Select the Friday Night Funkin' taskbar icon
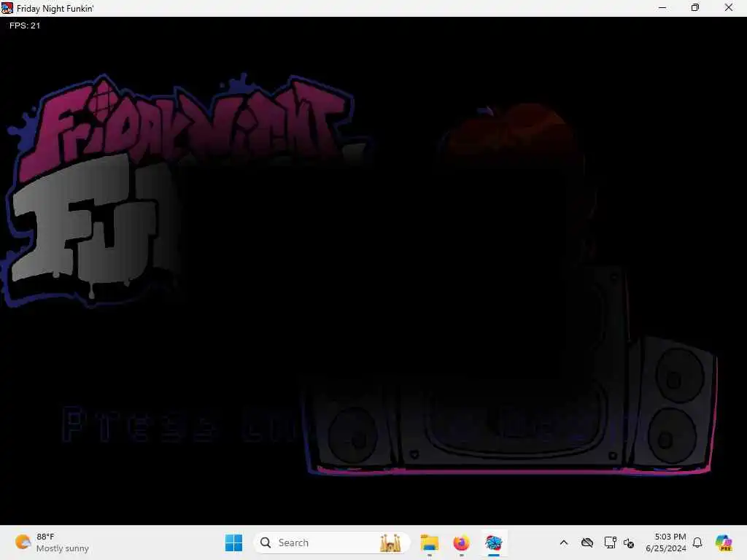 pyautogui.click(x=494, y=542)
